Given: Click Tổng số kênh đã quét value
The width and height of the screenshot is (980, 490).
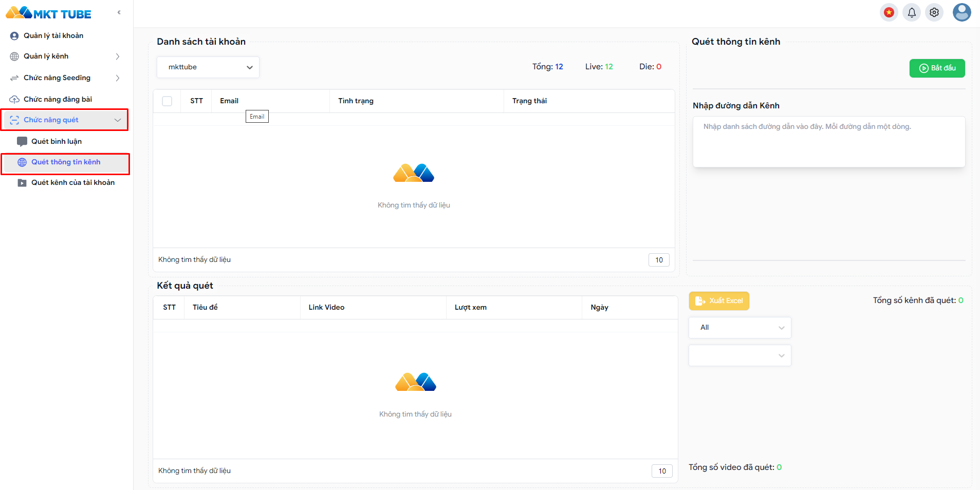Looking at the screenshot, I should coord(960,300).
